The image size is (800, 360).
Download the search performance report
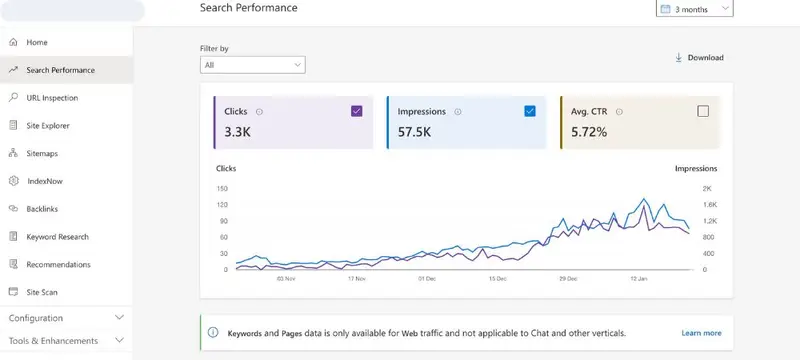pos(699,58)
